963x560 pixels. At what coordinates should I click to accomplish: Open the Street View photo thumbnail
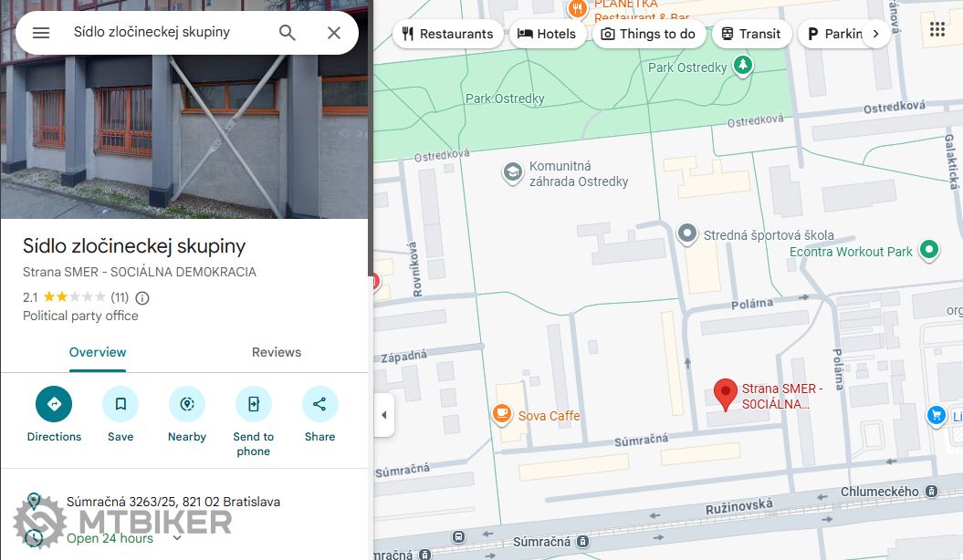[x=184, y=109]
